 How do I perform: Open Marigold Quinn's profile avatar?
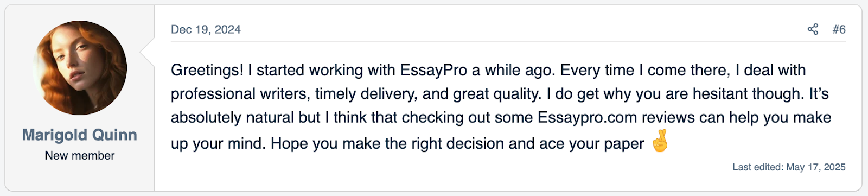(x=80, y=68)
